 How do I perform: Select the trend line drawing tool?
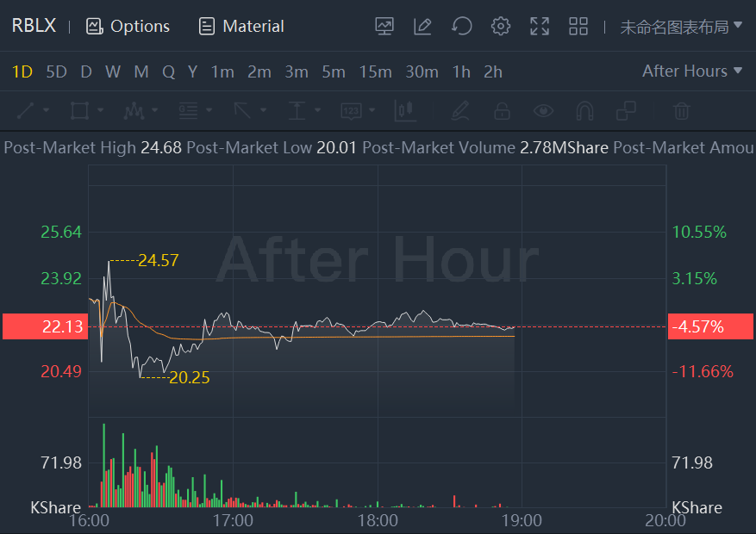(26, 110)
